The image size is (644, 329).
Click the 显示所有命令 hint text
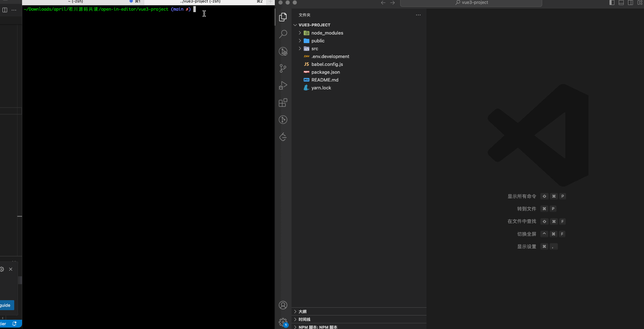pos(522,196)
